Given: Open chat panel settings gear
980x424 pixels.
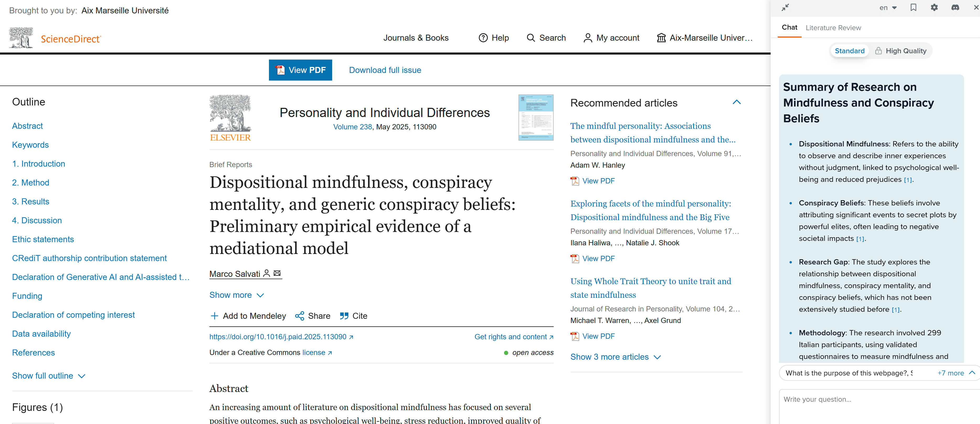Looking at the screenshot, I should [934, 8].
